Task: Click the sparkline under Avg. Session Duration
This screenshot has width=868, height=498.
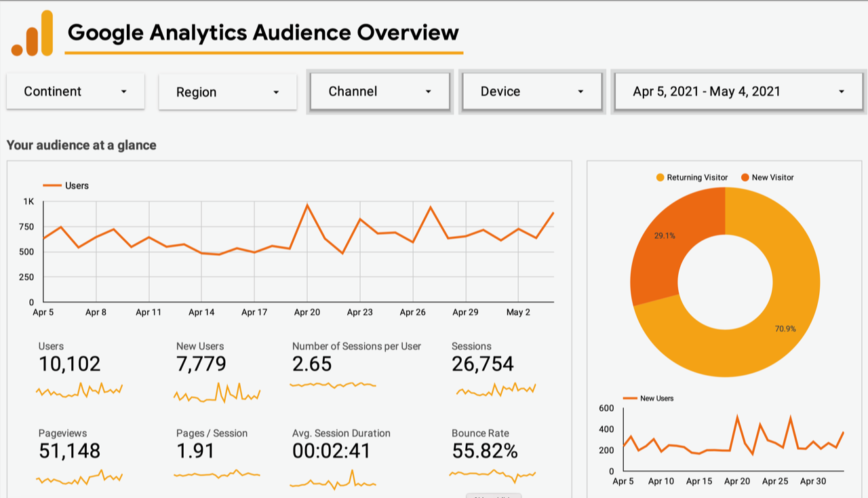Action: click(333, 480)
